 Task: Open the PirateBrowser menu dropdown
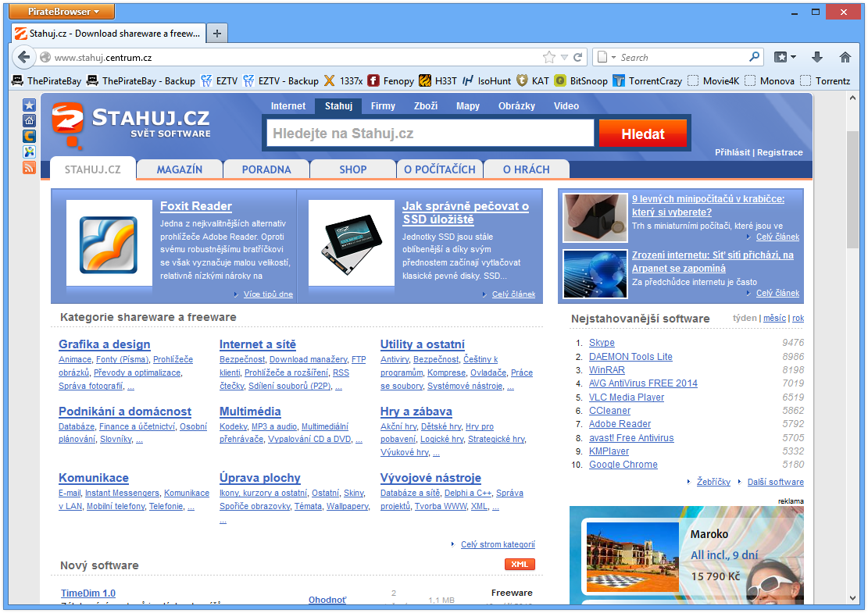click(63, 11)
